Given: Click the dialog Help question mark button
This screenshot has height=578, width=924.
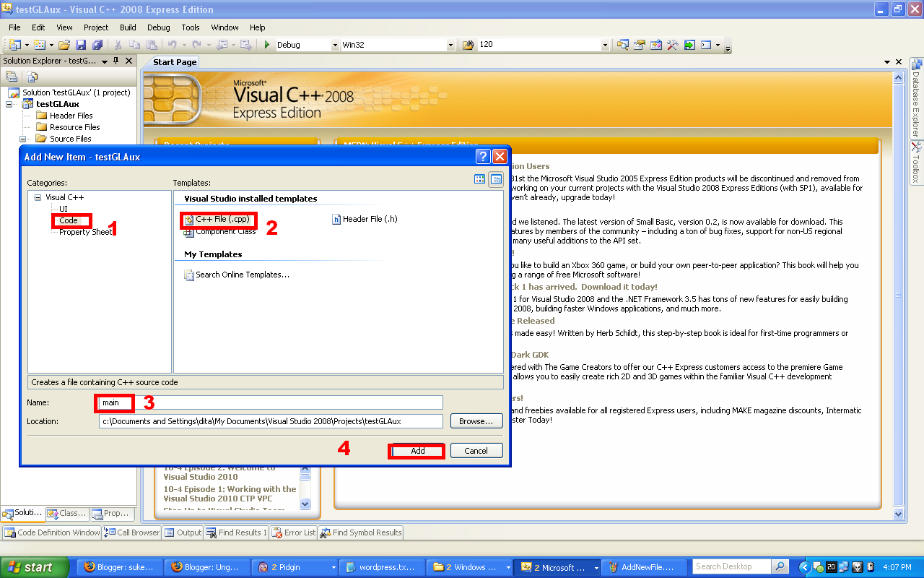Looking at the screenshot, I should (483, 156).
